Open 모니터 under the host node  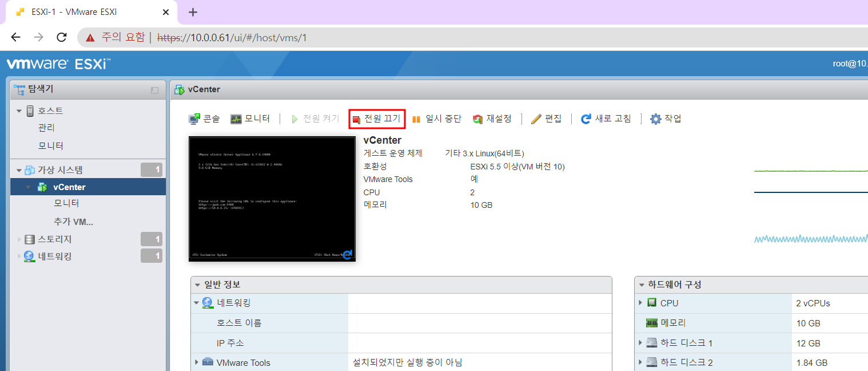pos(50,146)
